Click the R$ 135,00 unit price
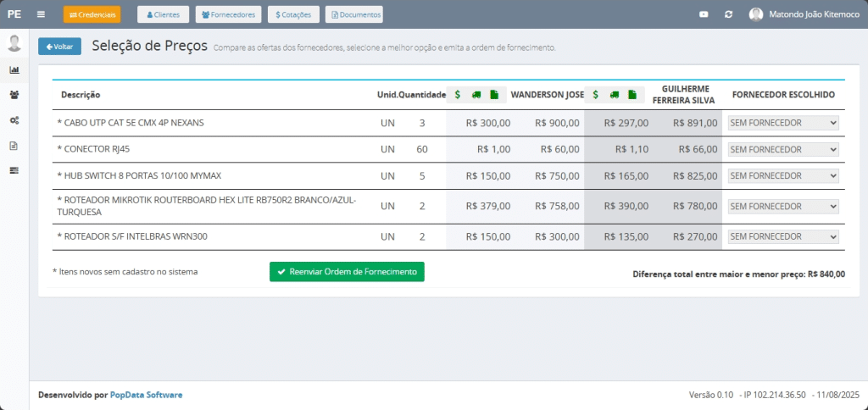 pyautogui.click(x=626, y=237)
